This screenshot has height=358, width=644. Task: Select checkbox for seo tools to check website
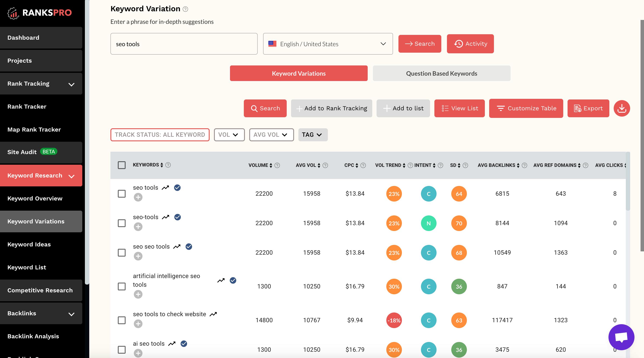pos(122,320)
